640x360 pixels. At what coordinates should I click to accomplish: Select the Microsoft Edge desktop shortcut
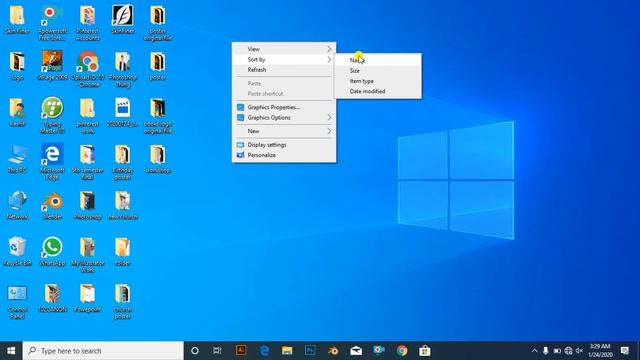[52, 162]
